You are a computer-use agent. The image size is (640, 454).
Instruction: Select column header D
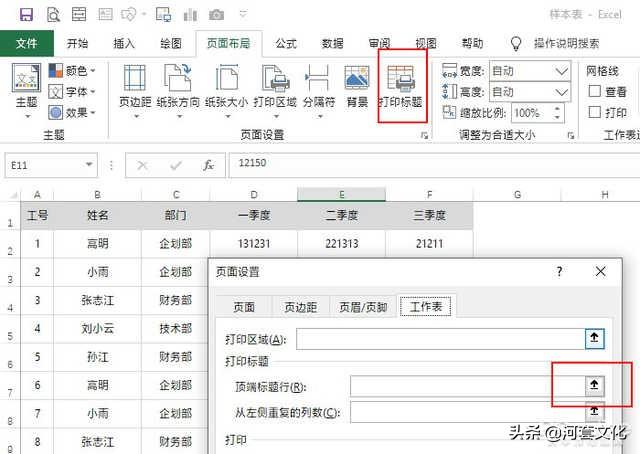pos(254,195)
